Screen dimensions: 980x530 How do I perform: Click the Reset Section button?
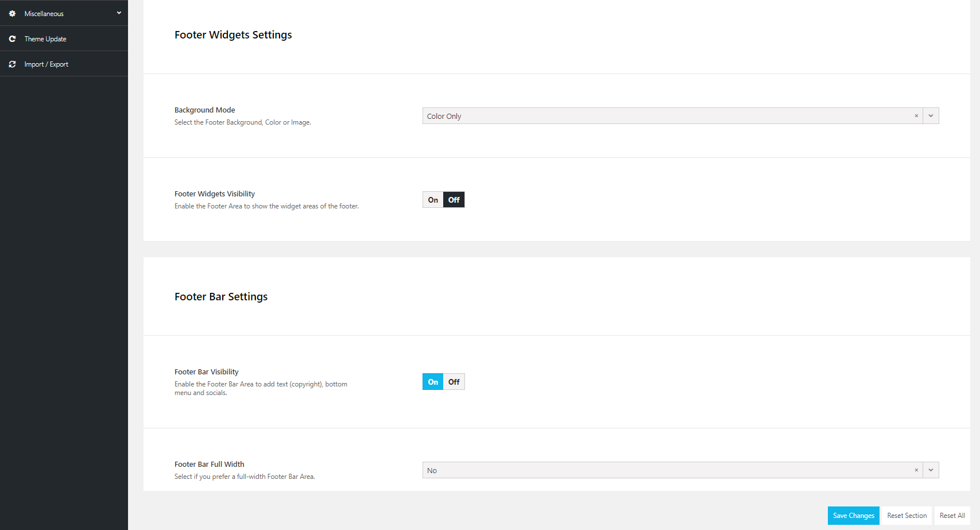[907, 516]
